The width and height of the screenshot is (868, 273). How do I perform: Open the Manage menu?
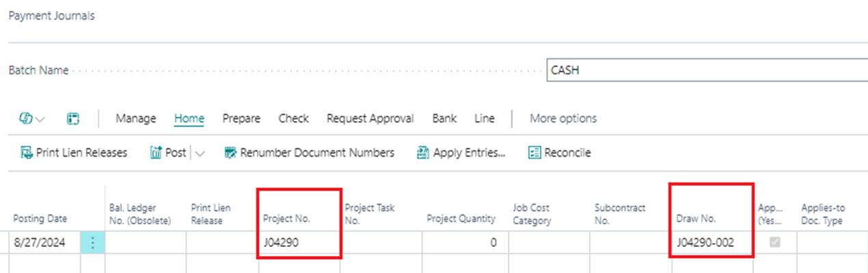point(136,118)
